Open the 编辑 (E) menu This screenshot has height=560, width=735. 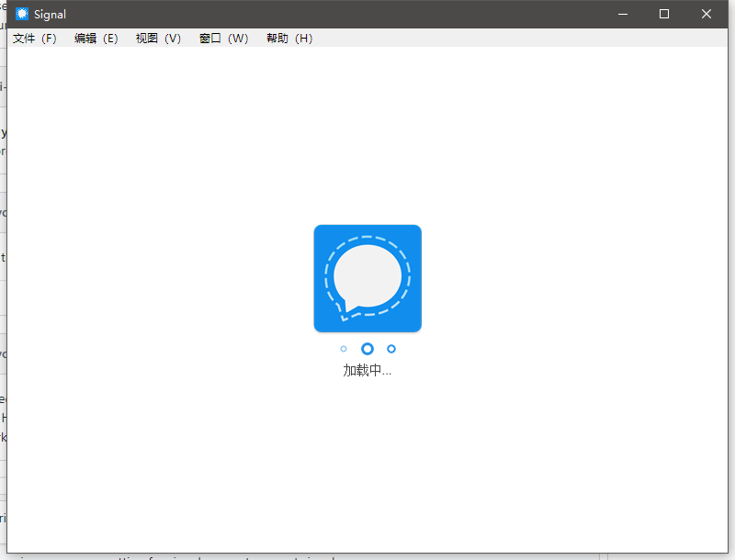coord(96,39)
